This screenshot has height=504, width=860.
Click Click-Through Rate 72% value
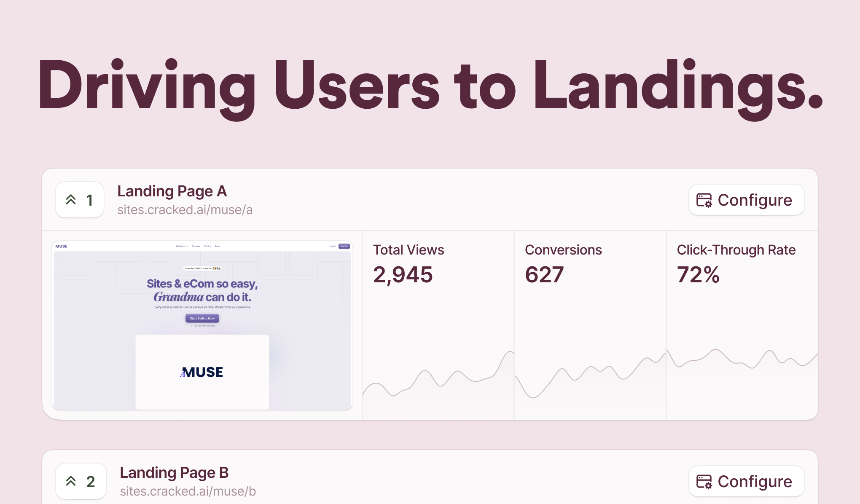698,275
